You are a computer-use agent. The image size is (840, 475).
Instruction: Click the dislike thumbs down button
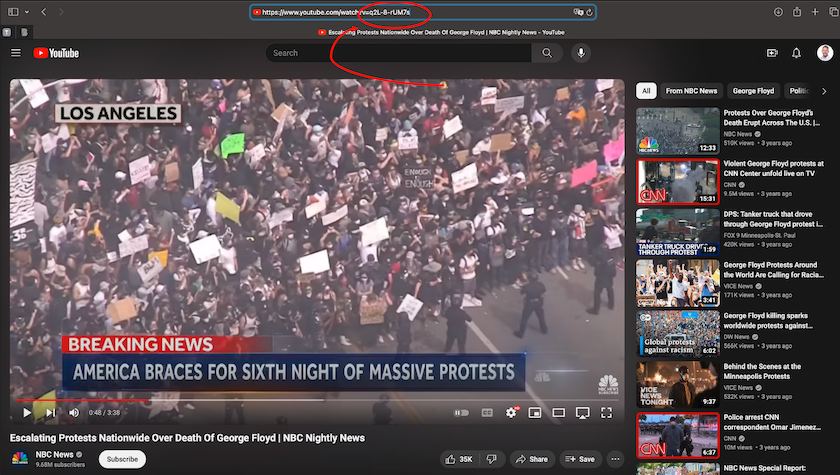(x=491, y=459)
